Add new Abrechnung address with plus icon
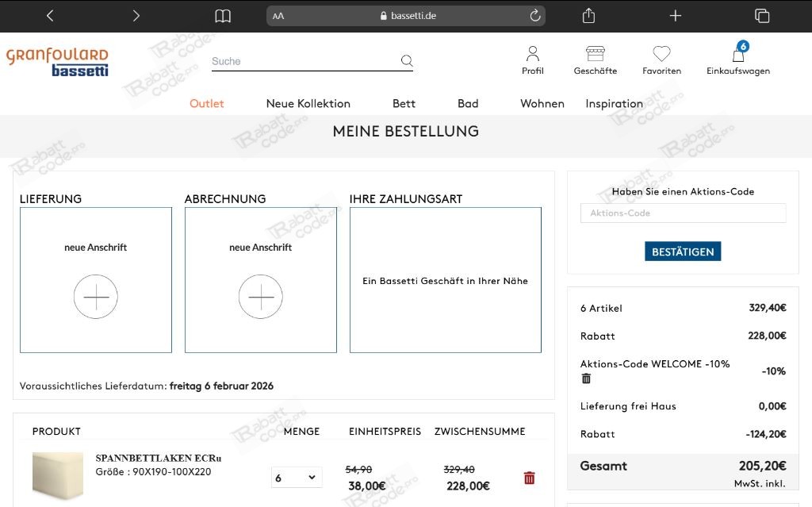The image size is (812, 507). tap(261, 297)
